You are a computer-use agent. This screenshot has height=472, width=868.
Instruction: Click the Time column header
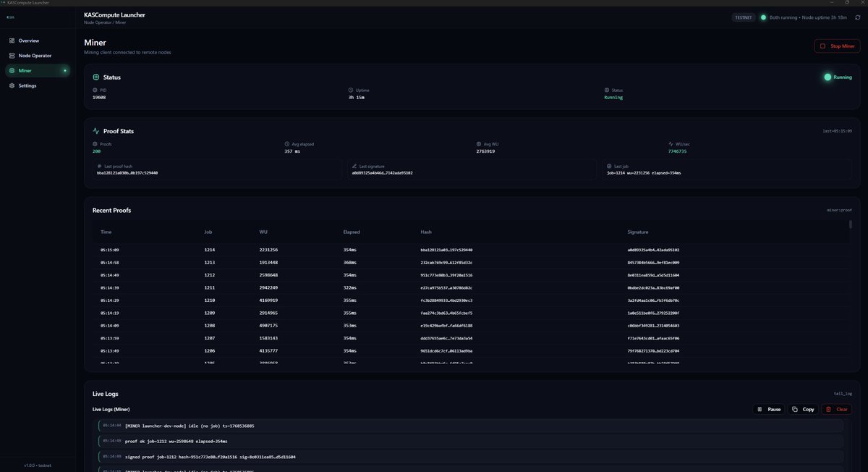point(106,232)
